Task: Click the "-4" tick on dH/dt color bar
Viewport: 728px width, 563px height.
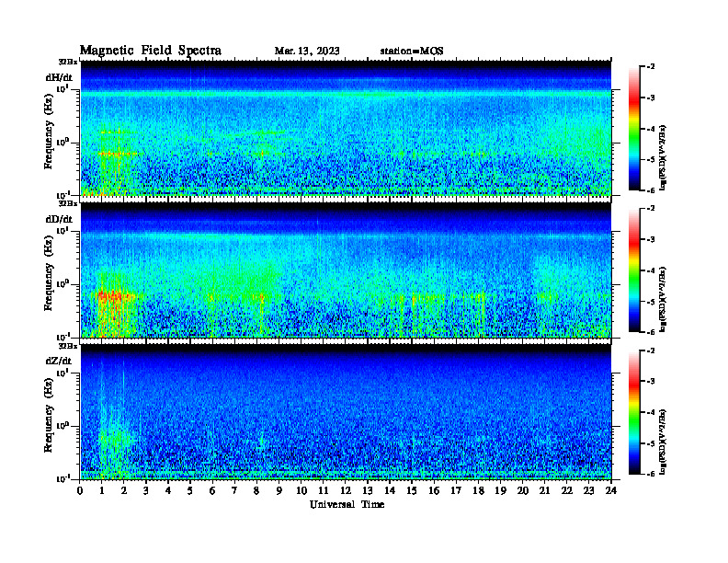Action: (x=651, y=129)
